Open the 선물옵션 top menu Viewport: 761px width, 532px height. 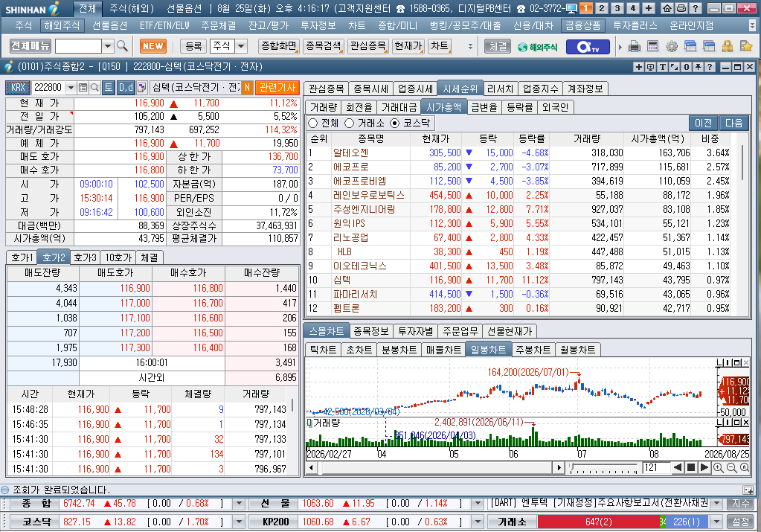[109, 25]
